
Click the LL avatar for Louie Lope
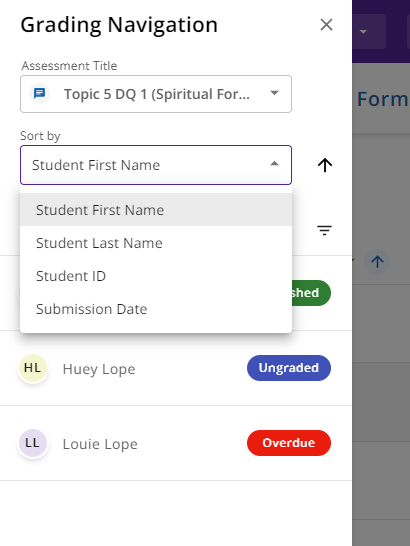point(33,443)
